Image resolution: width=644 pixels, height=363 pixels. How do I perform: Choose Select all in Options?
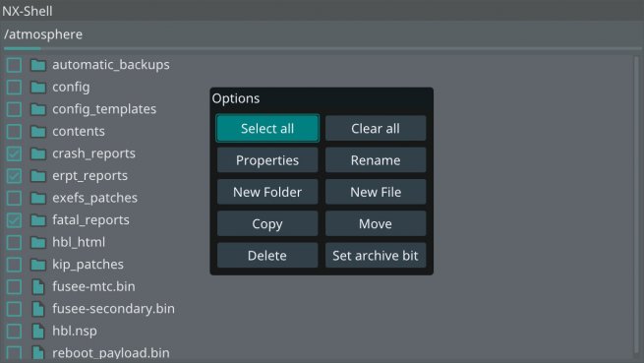(267, 128)
